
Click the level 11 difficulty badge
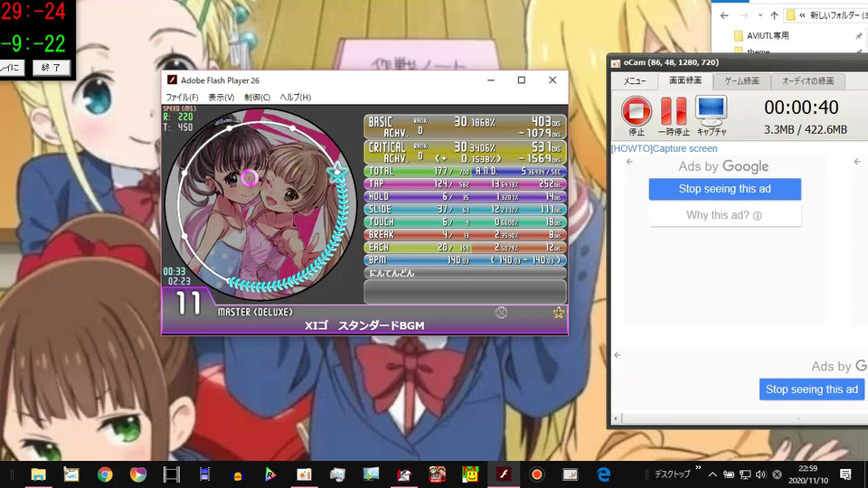[188, 304]
